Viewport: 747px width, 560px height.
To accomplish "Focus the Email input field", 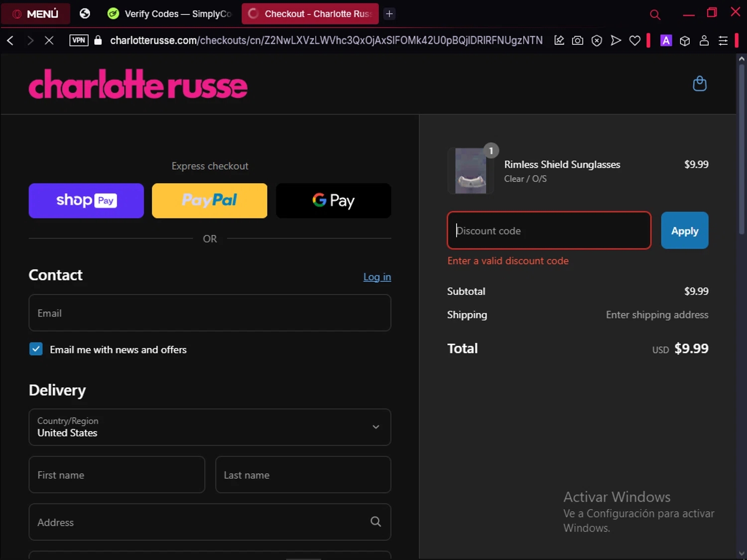I will coord(210,313).
